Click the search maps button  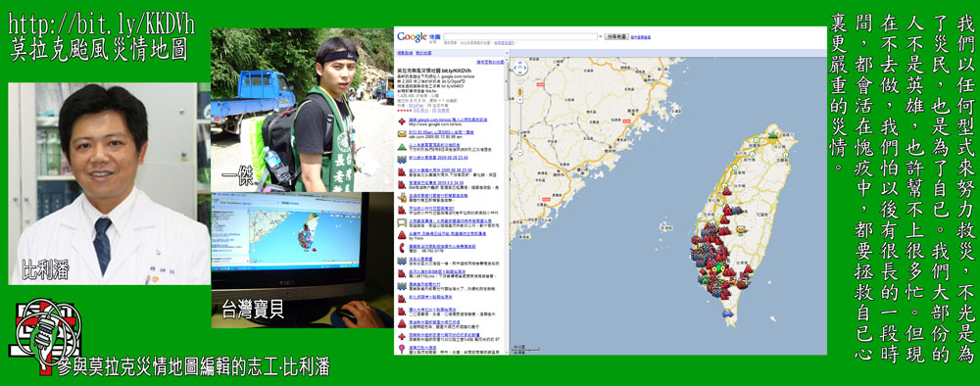pos(616,37)
